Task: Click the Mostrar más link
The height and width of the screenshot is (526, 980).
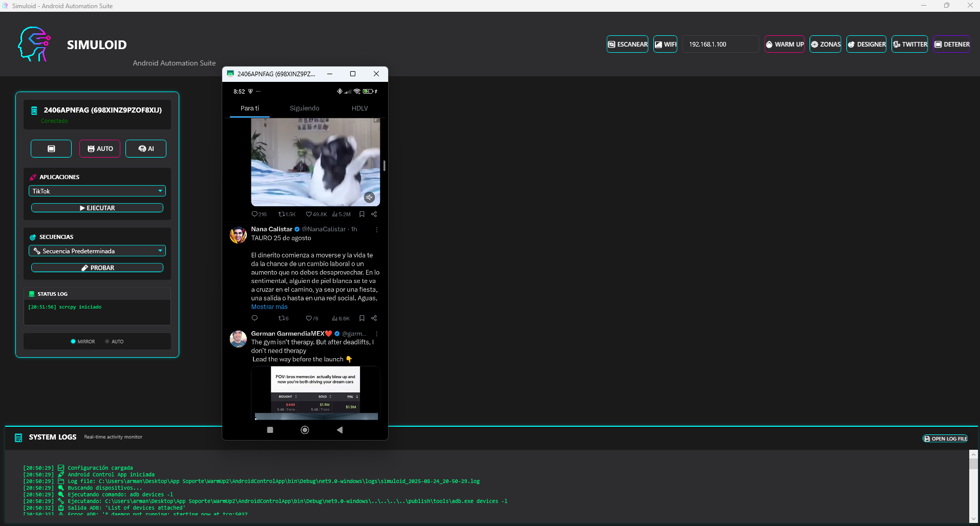Action: tap(269, 307)
